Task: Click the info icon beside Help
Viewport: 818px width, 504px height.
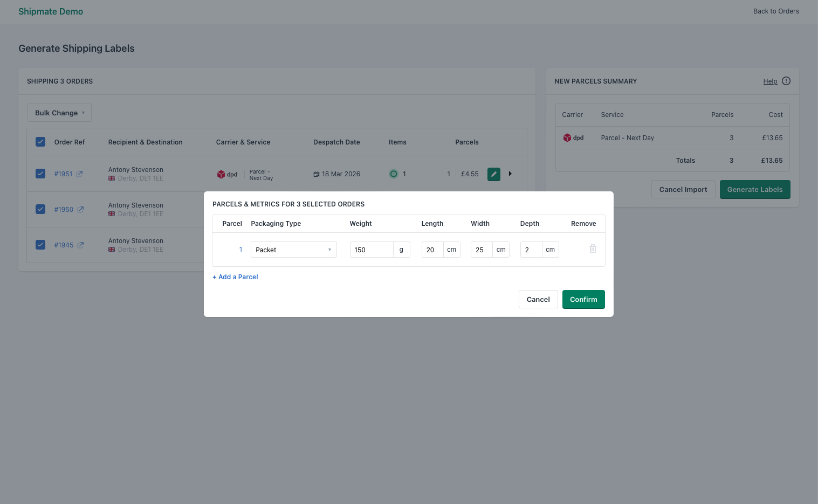Action: coord(786,81)
